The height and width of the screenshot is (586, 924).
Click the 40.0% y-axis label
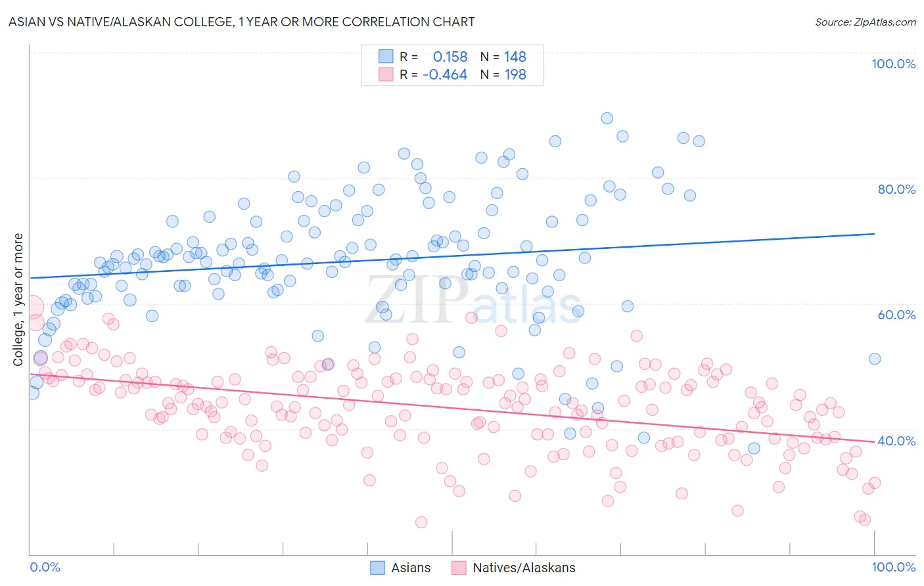896,441
